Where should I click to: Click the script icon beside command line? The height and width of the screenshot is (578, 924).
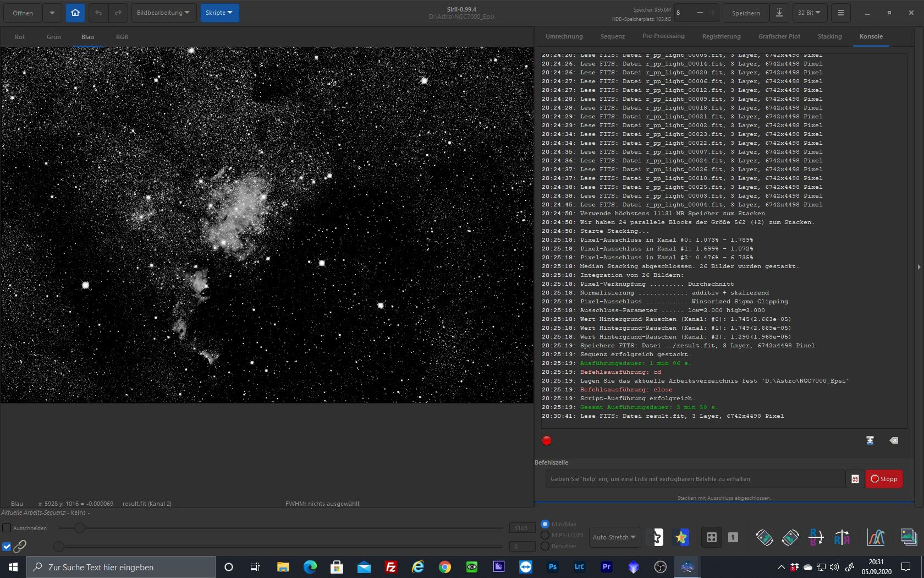(855, 479)
